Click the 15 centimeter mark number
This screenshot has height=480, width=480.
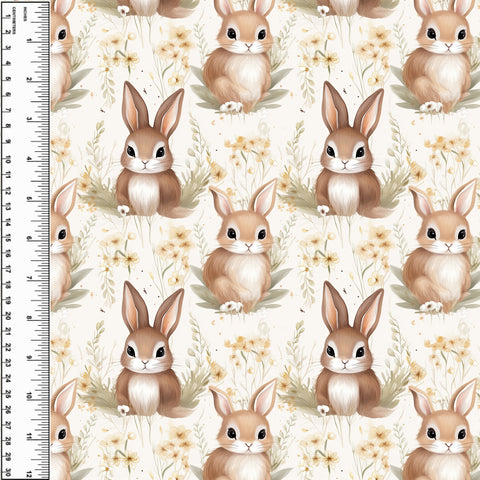point(7,239)
